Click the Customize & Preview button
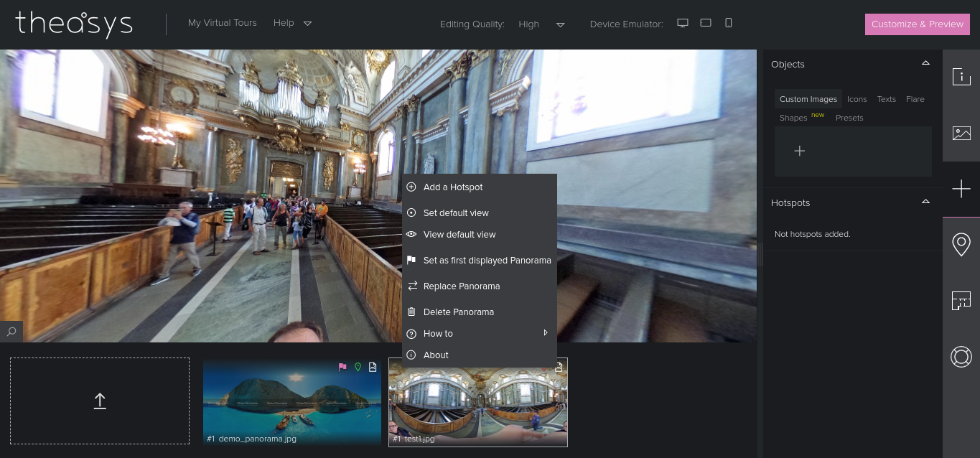This screenshot has width=980, height=458. [918, 24]
